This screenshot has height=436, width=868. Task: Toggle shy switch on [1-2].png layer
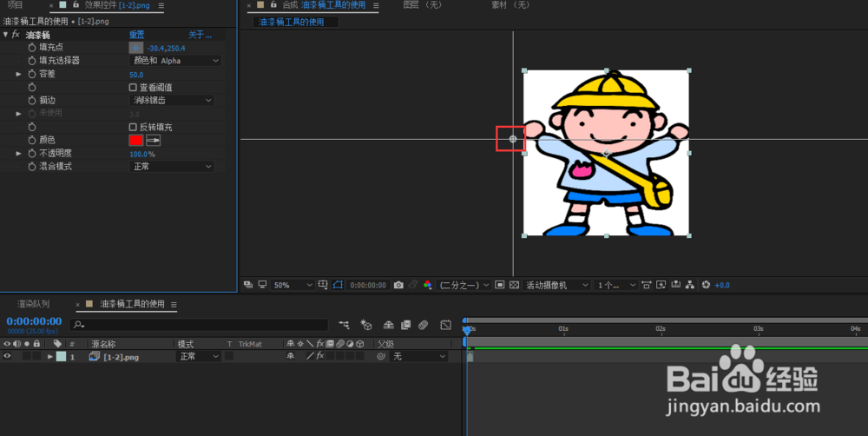tap(290, 357)
